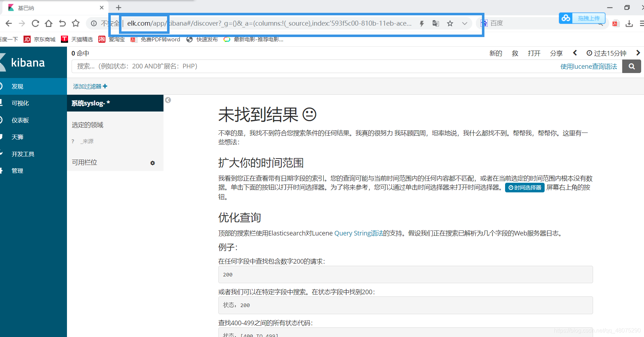The width and height of the screenshot is (644, 337).
Task: Reload the page
Action: click(x=35, y=24)
